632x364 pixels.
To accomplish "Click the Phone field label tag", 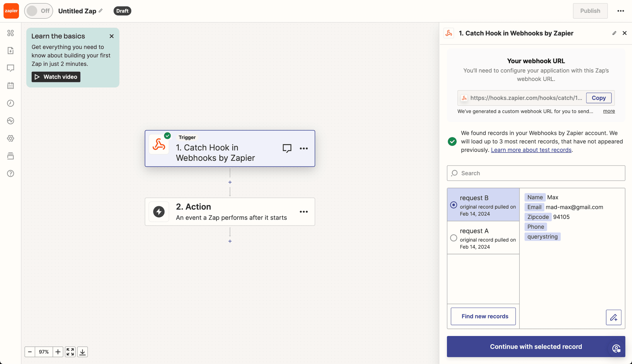I will [x=536, y=227].
